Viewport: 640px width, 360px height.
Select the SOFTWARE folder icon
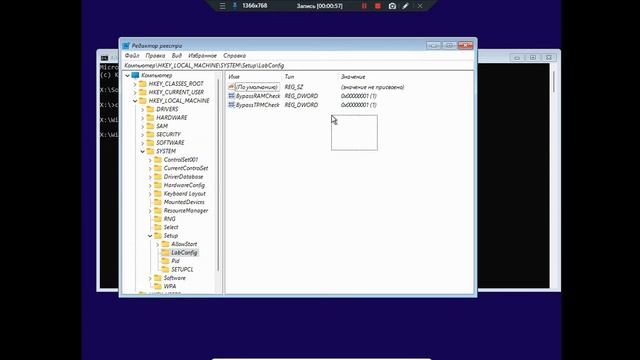pyautogui.click(x=150, y=143)
